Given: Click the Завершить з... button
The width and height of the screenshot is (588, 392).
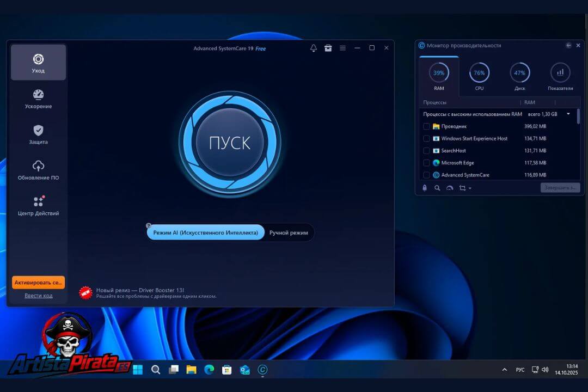Looking at the screenshot, I should pos(560,187).
